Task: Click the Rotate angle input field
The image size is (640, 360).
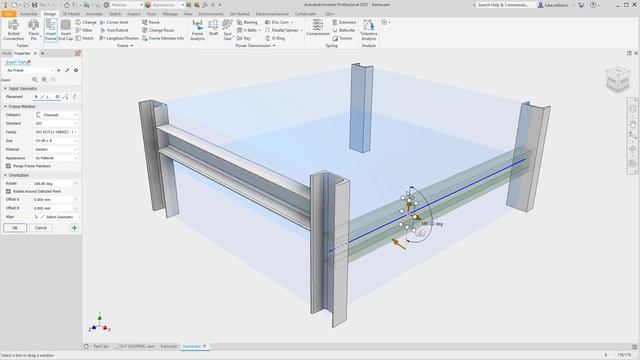Action: tap(53, 183)
